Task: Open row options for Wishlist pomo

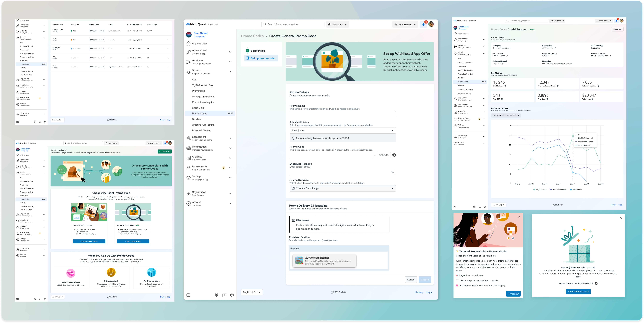Action: click(x=168, y=31)
